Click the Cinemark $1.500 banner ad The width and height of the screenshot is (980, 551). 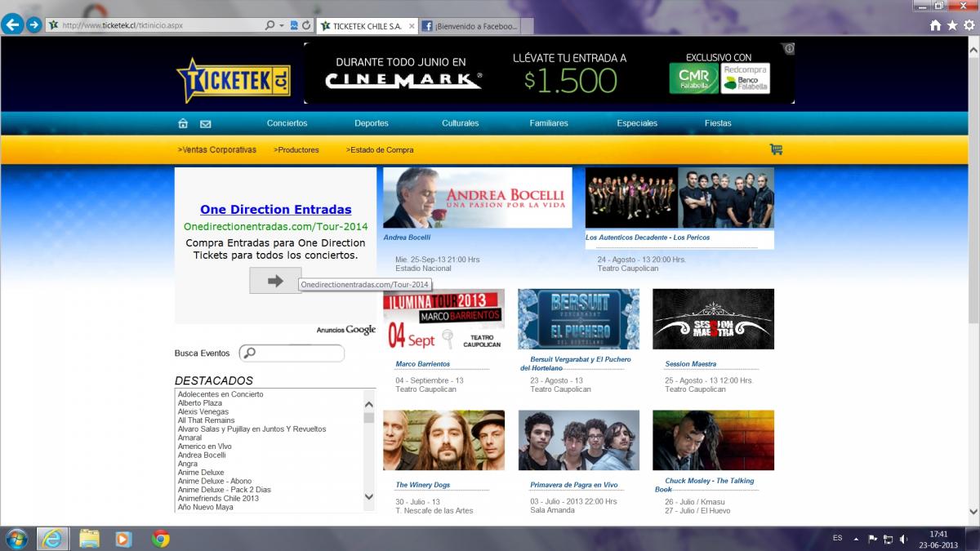[x=549, y=73]
